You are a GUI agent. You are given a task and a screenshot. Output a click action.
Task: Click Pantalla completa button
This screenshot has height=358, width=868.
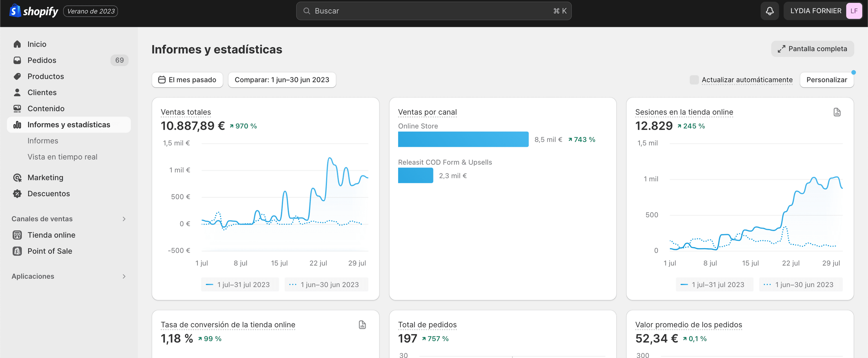(812, 49)
